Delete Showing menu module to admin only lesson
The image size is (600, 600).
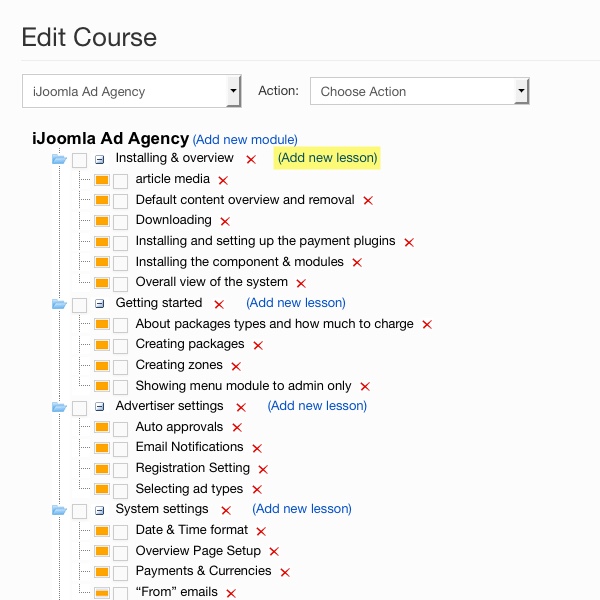365,386
